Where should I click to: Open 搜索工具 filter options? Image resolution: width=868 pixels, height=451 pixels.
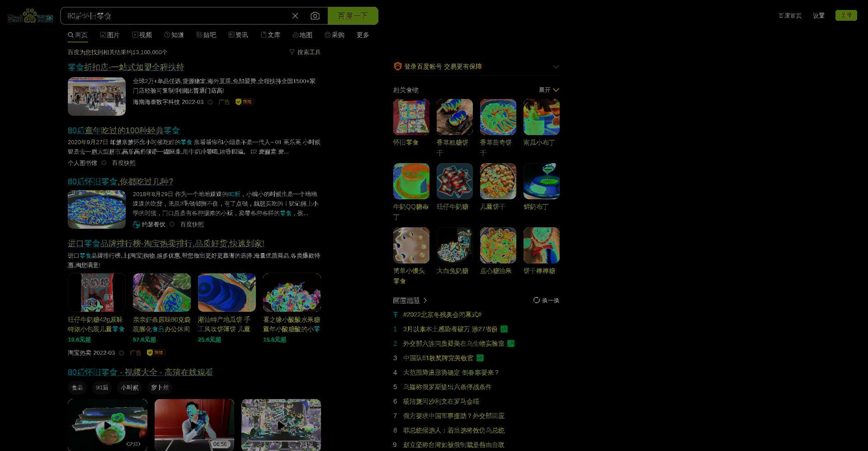pyautogui.click(x=305, y=52)
